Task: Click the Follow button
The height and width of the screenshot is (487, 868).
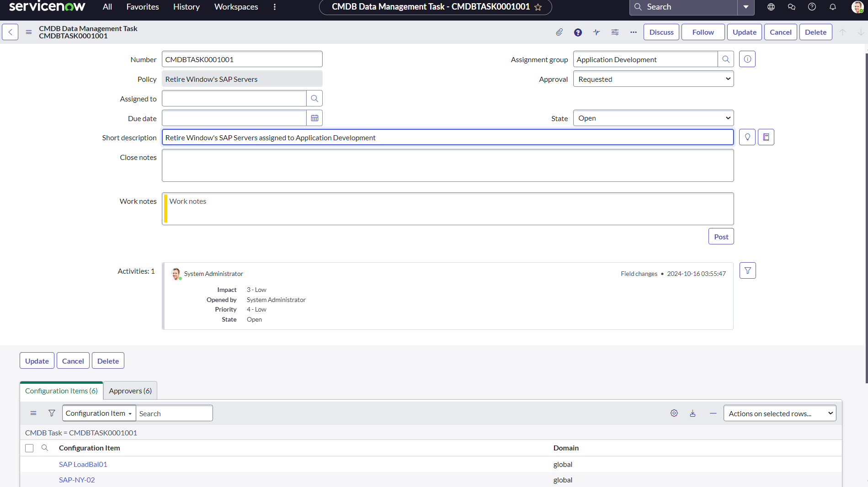Action: pyautogui.click(x=703, y=32)
